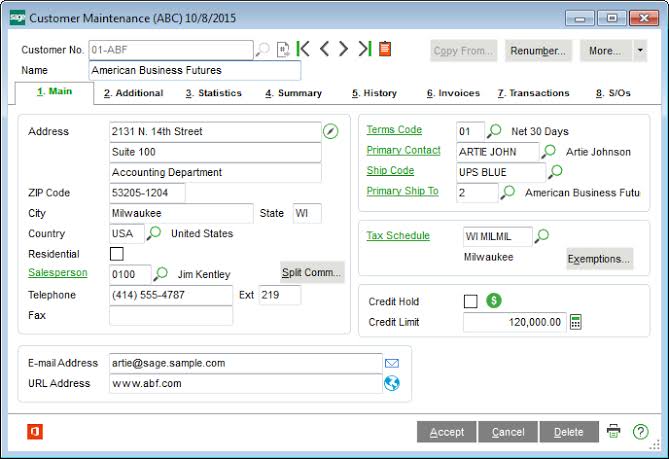
Task: Click the Customer No. lookup magnifier
Action: tap(262, 50)
